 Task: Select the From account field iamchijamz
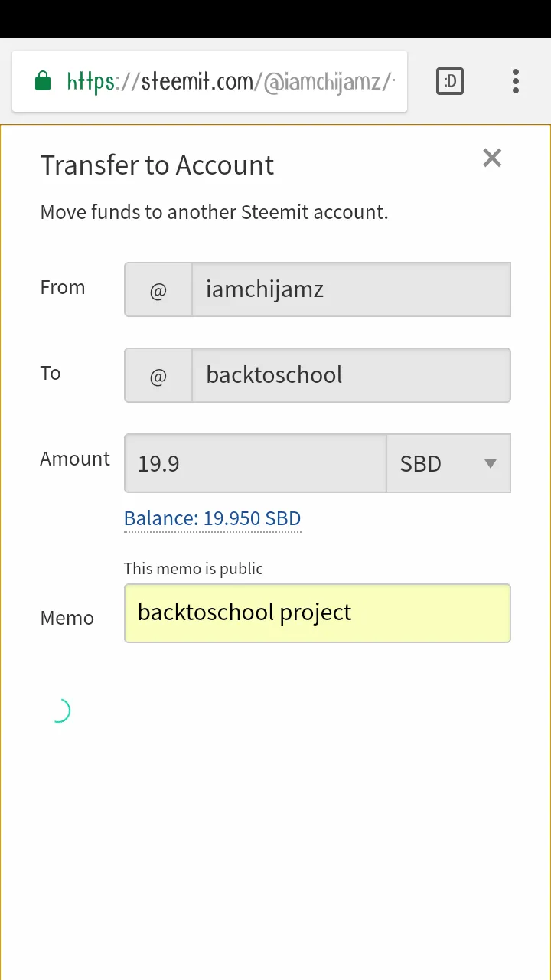point(351,289)
